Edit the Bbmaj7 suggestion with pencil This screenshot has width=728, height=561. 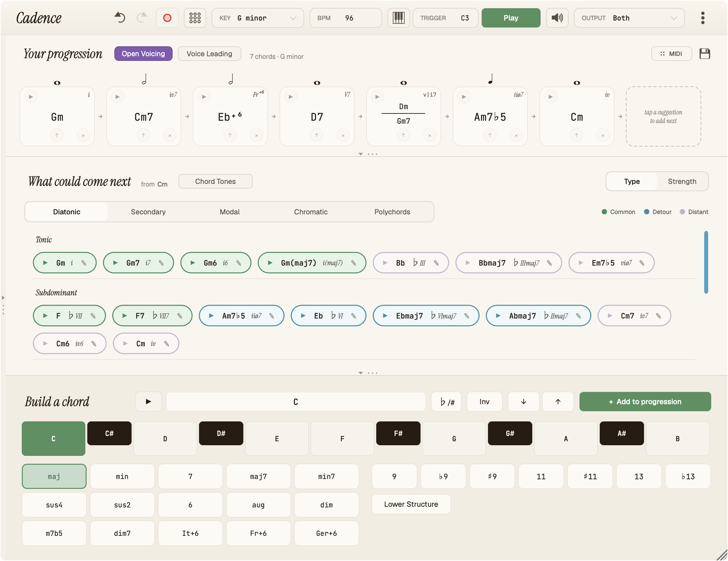tap(549, 263)
